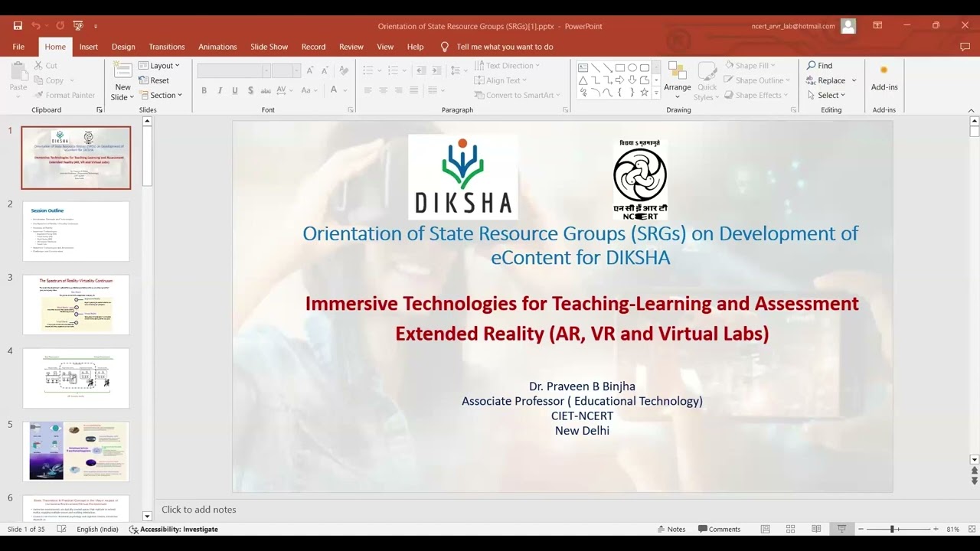
Task: Click to add notes area
Action: click(x=199, y=510)
